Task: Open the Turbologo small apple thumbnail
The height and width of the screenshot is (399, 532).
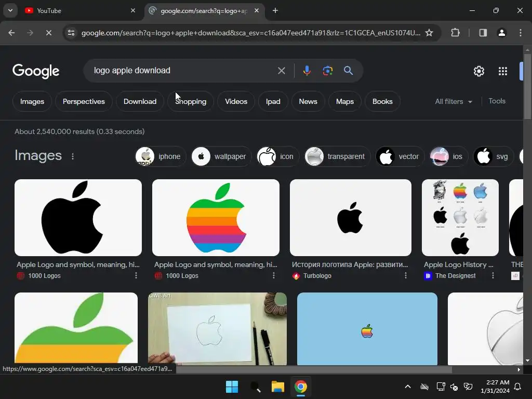Action: tap(351, 218)
